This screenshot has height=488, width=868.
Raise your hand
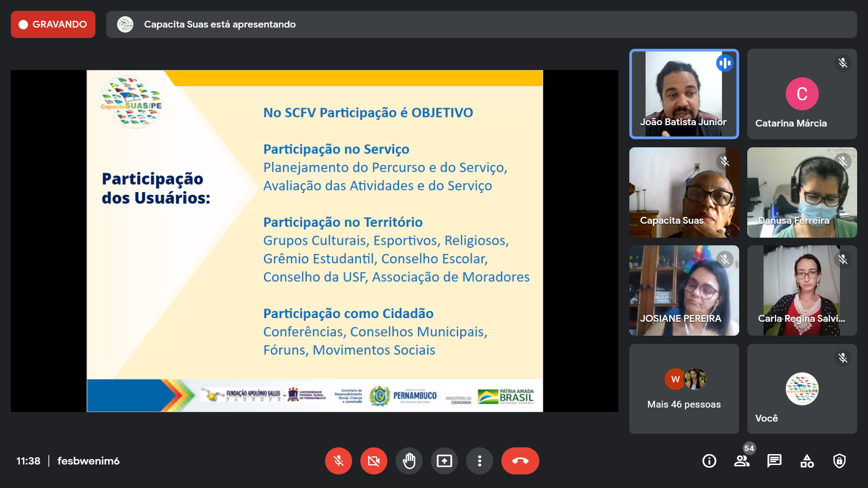click(409, 461)
